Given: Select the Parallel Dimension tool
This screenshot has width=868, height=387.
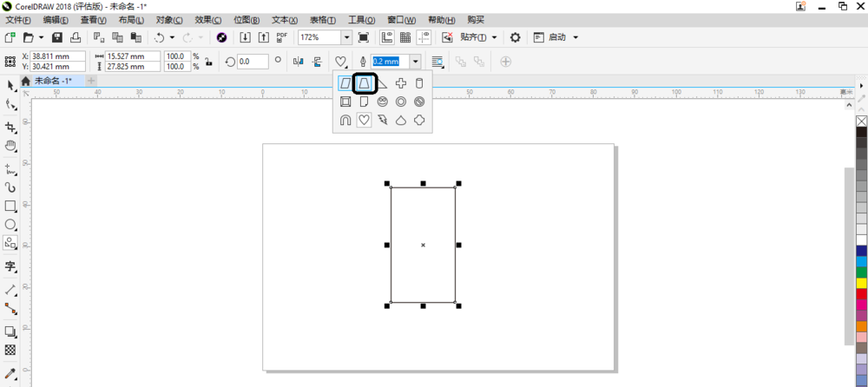Looking at the screenshot, I should tap(10, 290).
